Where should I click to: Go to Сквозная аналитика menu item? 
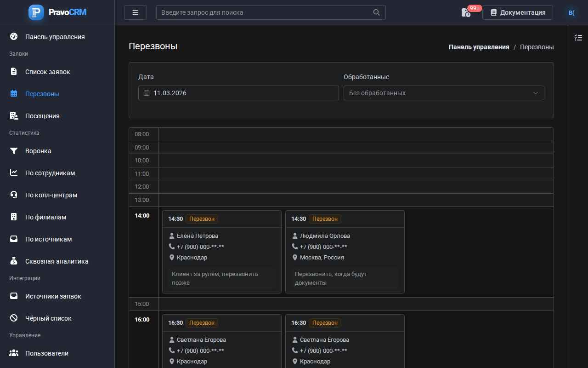coord(57,261)
